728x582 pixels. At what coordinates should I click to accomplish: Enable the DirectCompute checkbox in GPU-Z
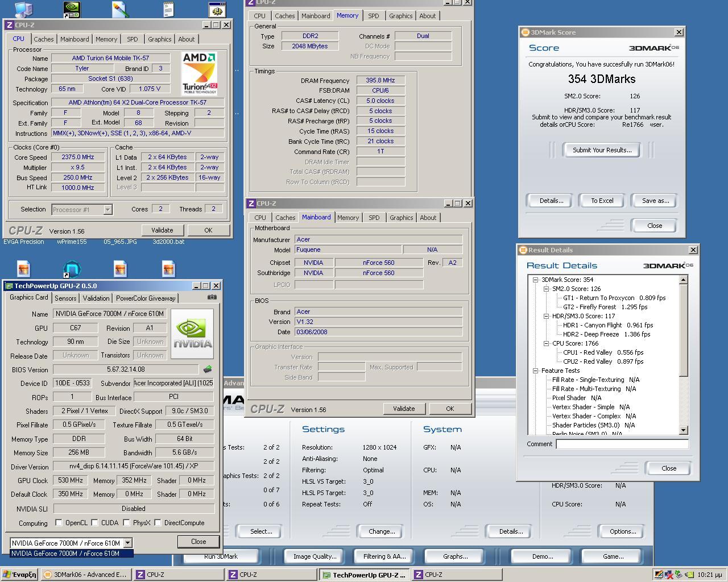[158, 522]
